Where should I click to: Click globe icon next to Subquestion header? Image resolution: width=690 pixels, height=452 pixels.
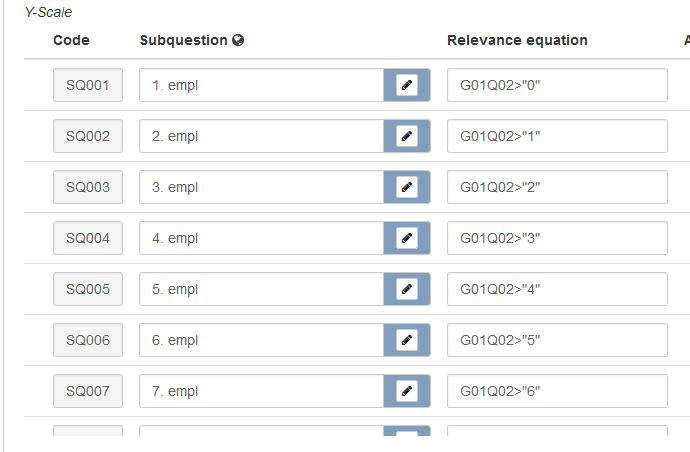pos(238,41)
